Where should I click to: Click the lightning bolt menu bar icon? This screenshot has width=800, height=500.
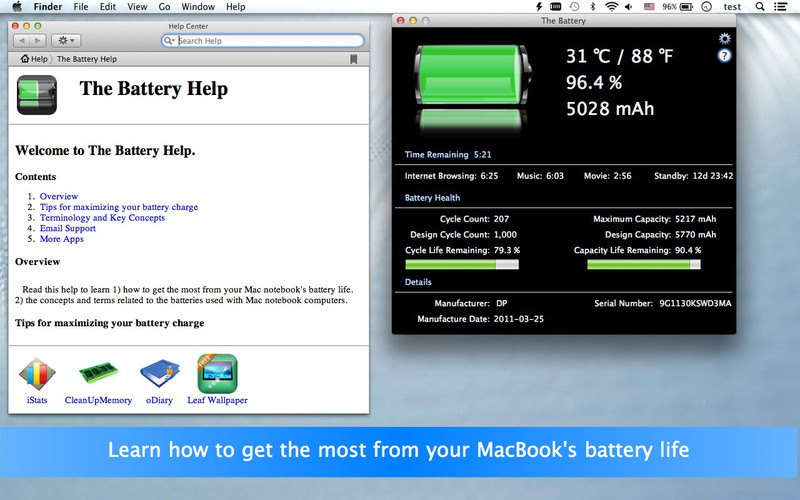point(539,7)
